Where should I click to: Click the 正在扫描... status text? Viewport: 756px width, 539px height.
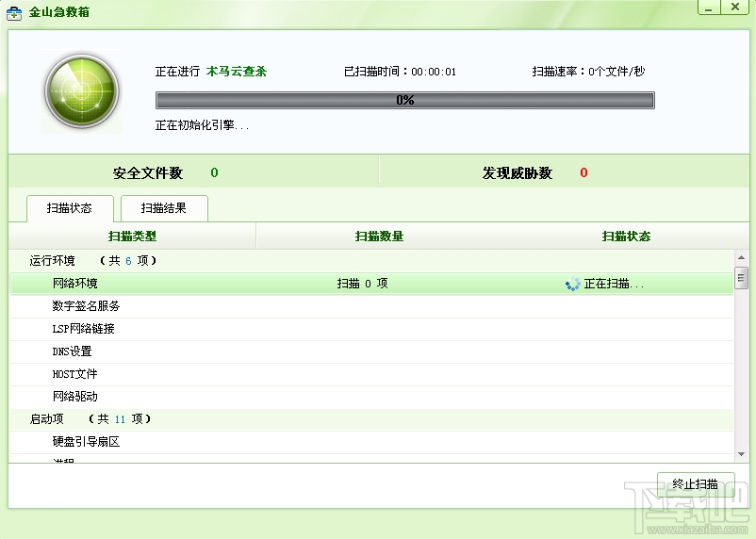[x=614, y=284]
